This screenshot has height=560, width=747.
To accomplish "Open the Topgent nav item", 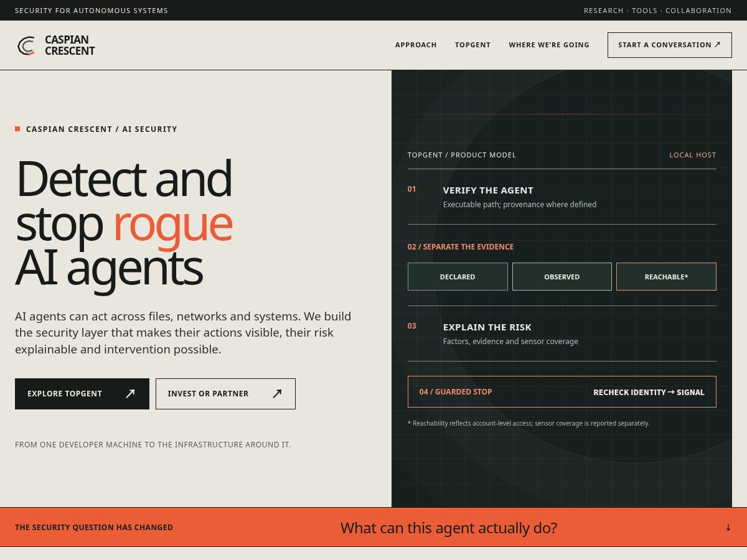I will tap(472, 45).
